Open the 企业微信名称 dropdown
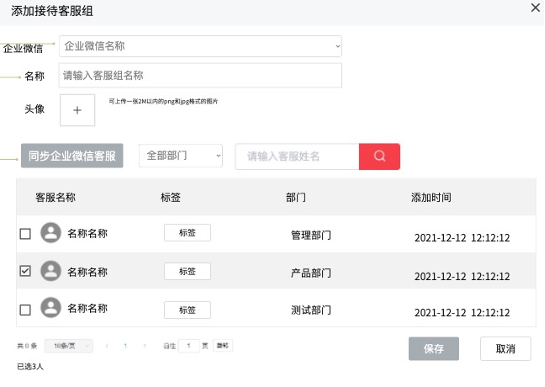This screenshot has width=545, height=387. click(200, 46)
